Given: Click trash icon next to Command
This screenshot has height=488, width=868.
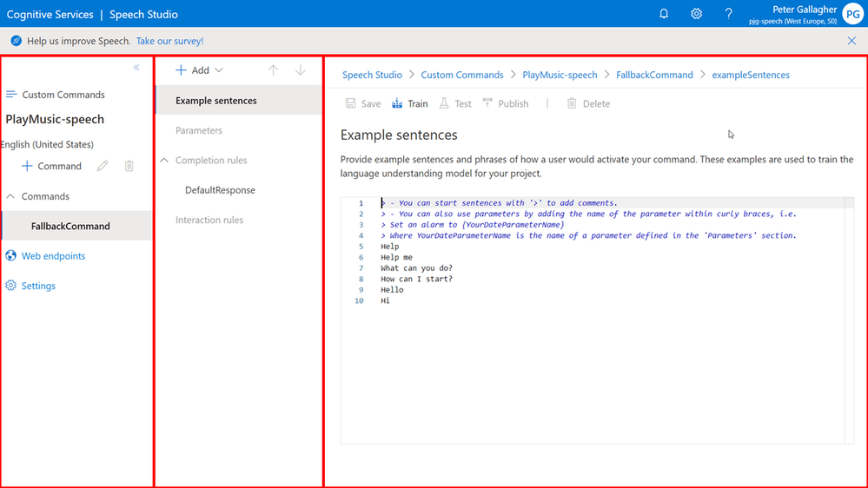Looking at the screenshot, I should pyautogui.click(x=129, y=166).
